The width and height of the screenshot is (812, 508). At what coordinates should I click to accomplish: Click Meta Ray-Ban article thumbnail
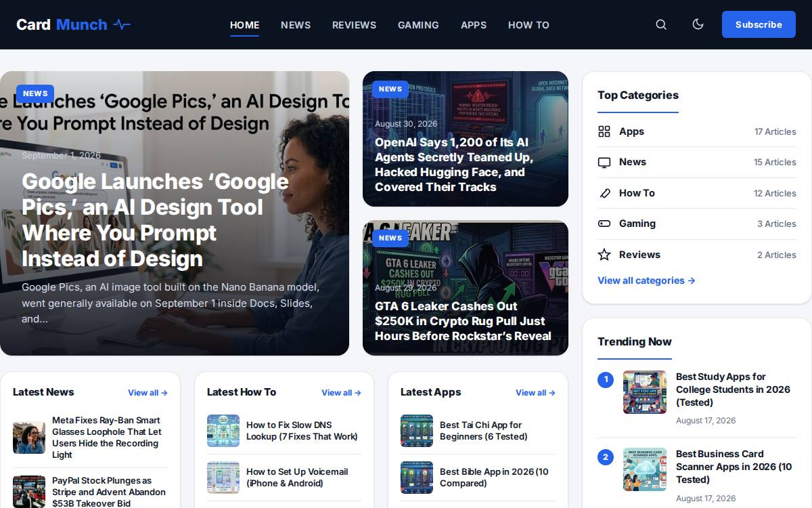click(29, 438)
